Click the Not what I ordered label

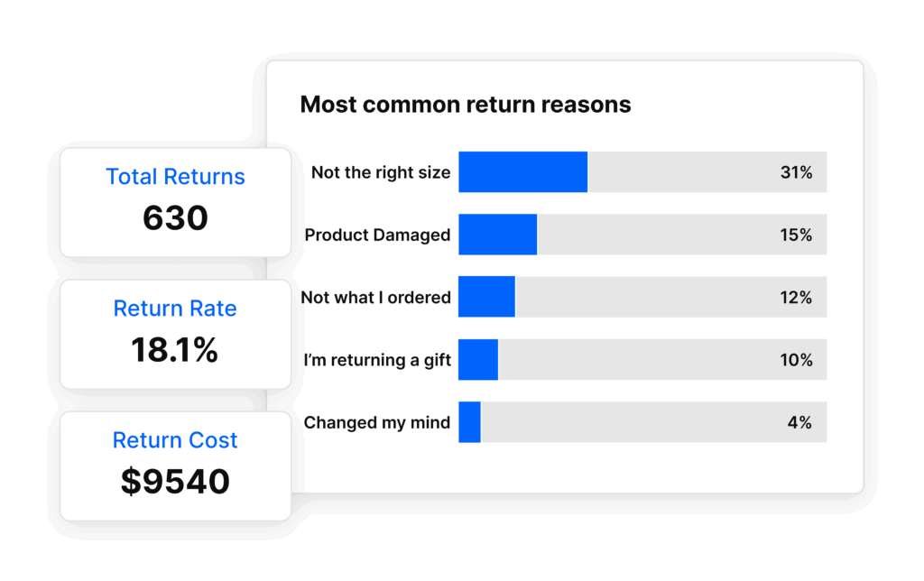376,298
